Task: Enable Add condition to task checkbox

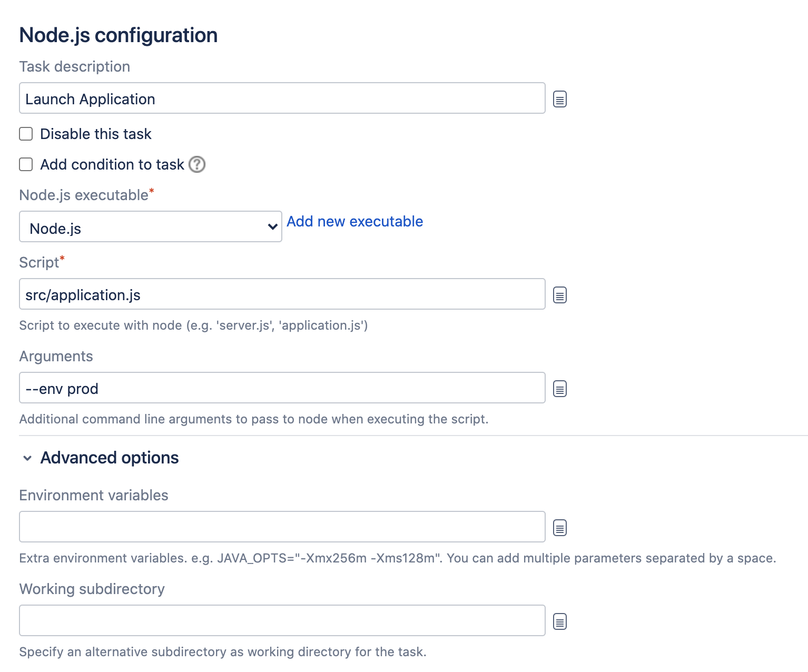Action: pyautogui.click(x=26, y=164)
